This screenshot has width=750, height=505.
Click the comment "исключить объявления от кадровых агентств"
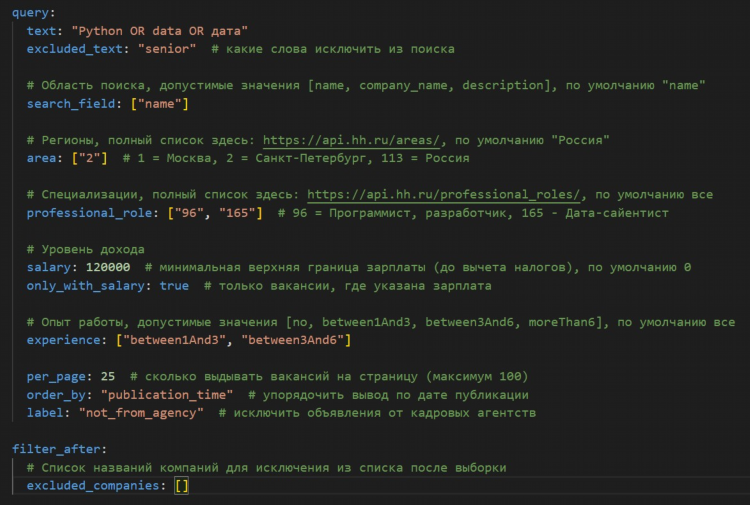pyautogui.click(x=385, y=413)
